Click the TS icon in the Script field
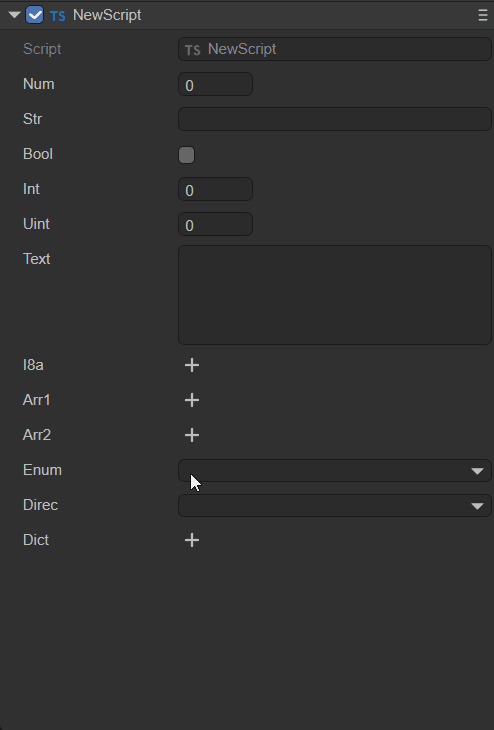This screenshot has height=730, width=494. (x=193, y=50)
